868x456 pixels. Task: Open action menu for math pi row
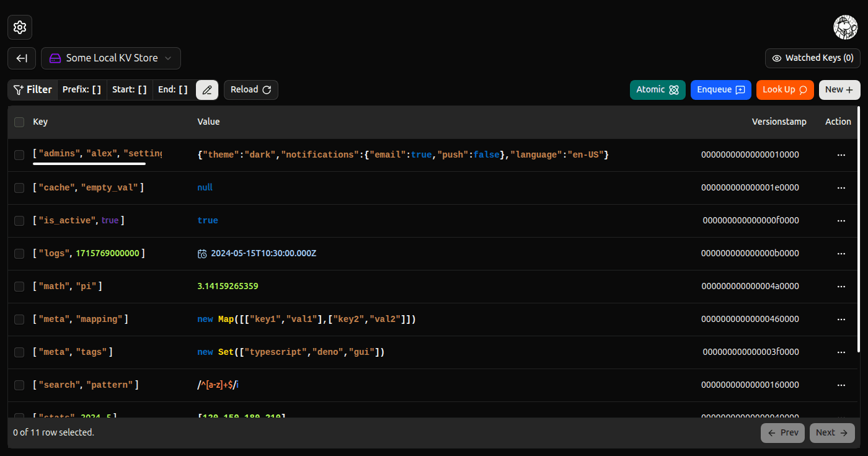pos(841,287)
